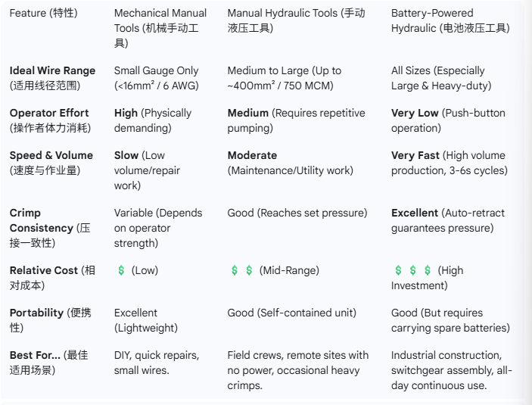532x405 pixels.
Task: Click the Operator Effort row label
Action: tap(50, 120)
